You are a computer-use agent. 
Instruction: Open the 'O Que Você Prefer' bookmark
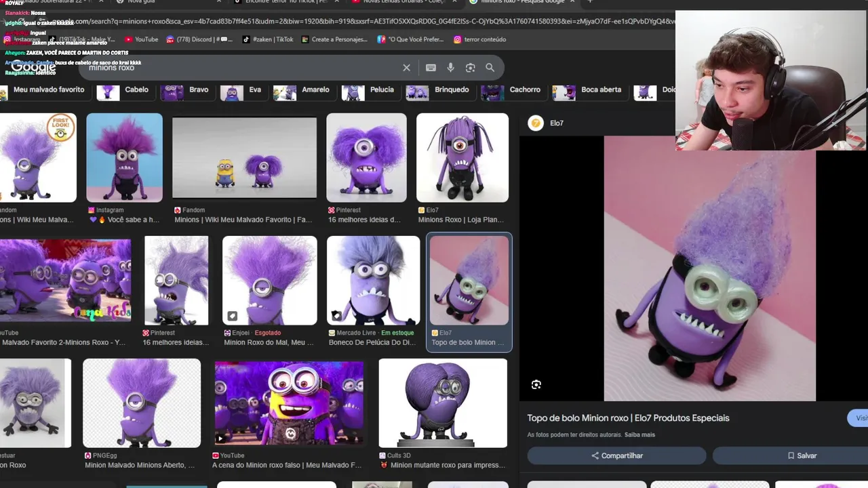tap(410, 39)
